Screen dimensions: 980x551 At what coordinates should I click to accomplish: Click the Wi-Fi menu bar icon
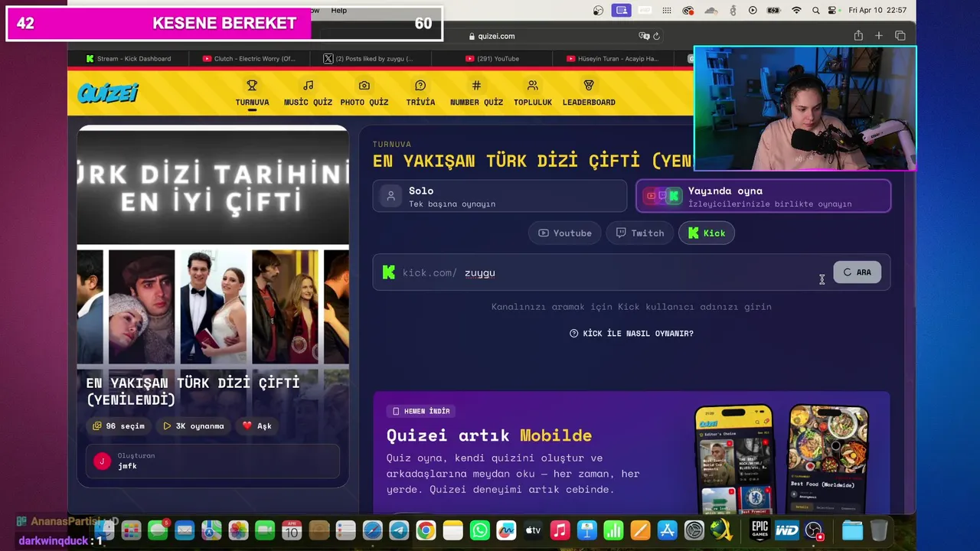pos(796,11)
